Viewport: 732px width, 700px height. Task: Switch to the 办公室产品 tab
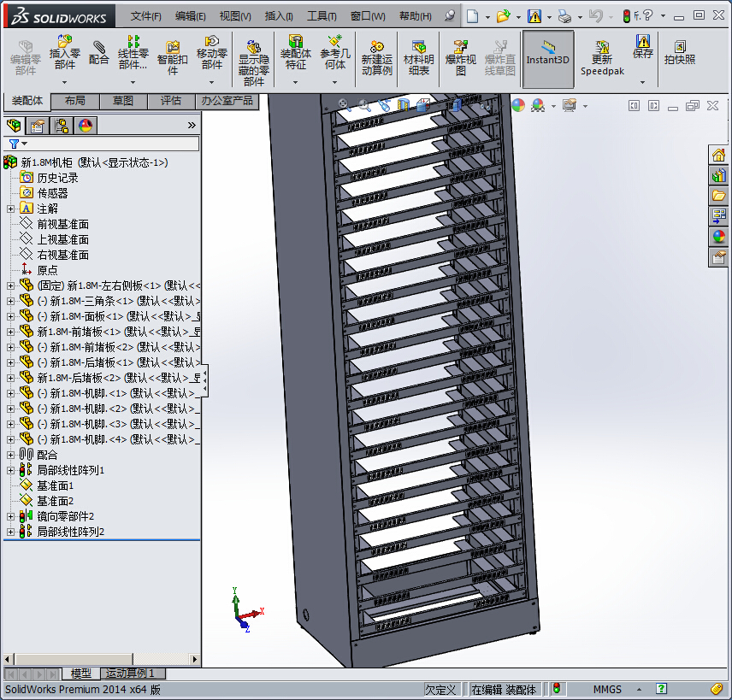click(x=227, y=101)
